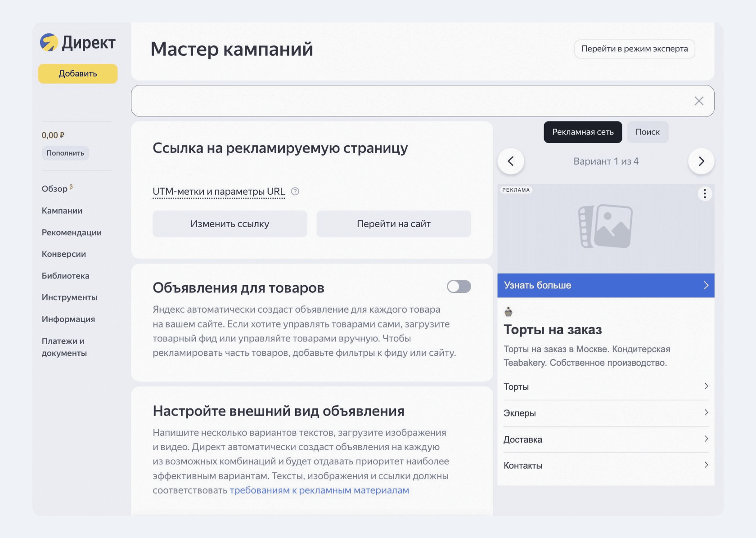Click the ad description mentioning Teabakery

point(587,356)
